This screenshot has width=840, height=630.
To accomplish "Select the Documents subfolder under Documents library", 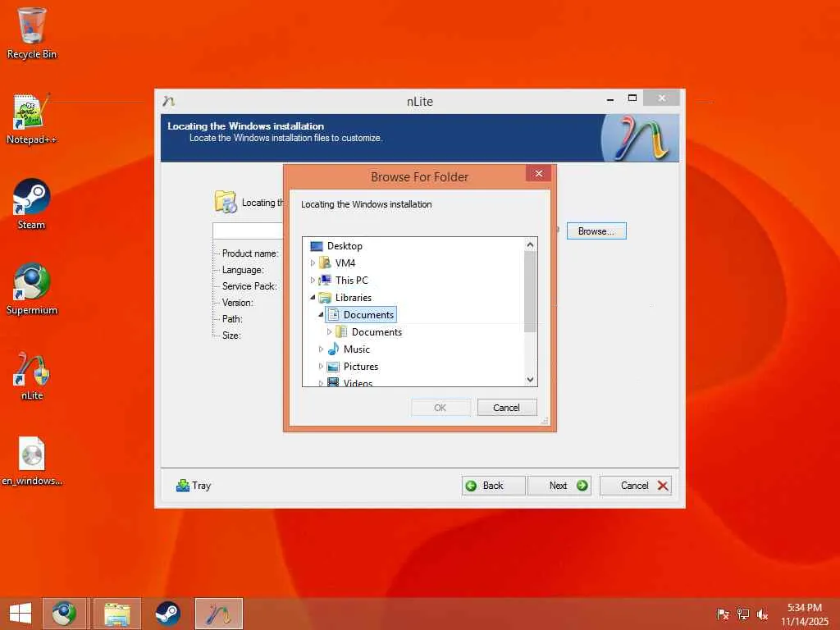I will tap(376, 332).
